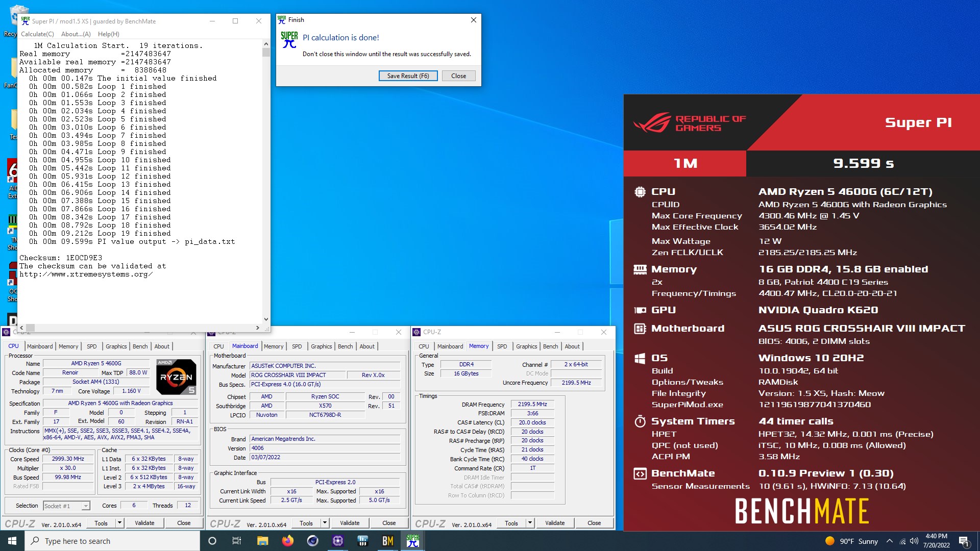Screen dimensions: 980x551
Task: Open the Socket #1 selection dropdown
Action: click(x=67, y=506)
